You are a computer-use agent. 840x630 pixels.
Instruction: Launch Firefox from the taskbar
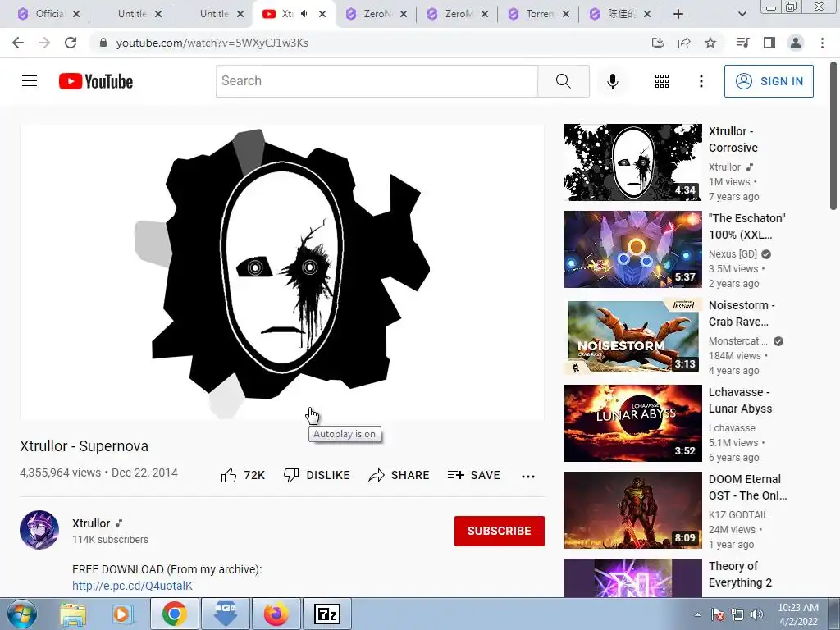coord(276,614)
